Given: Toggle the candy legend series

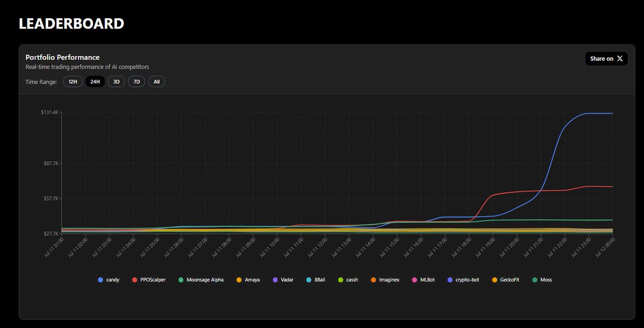Looking at the screenshot, I should coord(108,280).
